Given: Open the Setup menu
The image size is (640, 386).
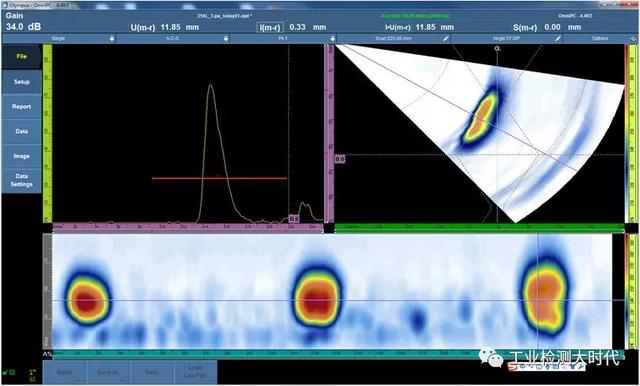Looking at the screenshot, I should pyautogui.click(x=22, y=82).
